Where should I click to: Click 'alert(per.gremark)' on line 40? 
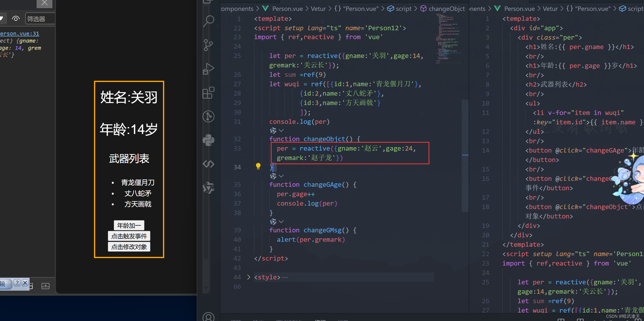(311, 240)
